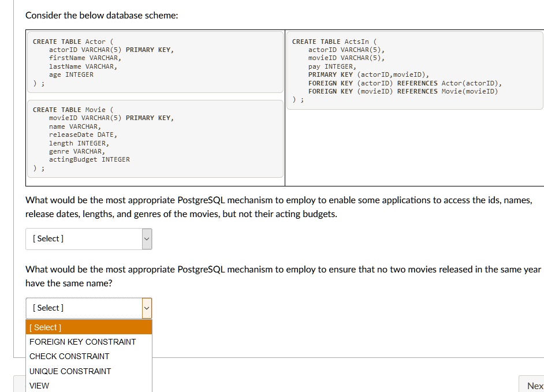Click the PRIMARY KEY (actorID,movieID) line
The height and width of the screenshot is (392, 544).
pyautogui.click(x=368, y=75)
